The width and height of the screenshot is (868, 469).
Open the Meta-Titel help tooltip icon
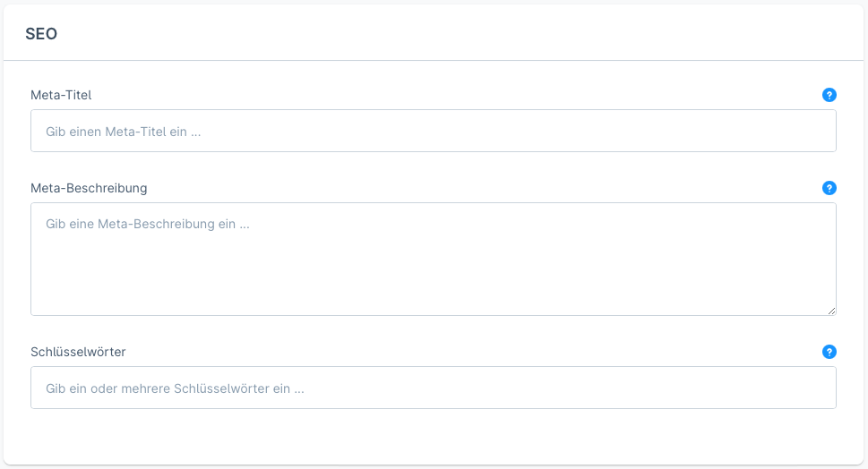click(x=829, y=95)
